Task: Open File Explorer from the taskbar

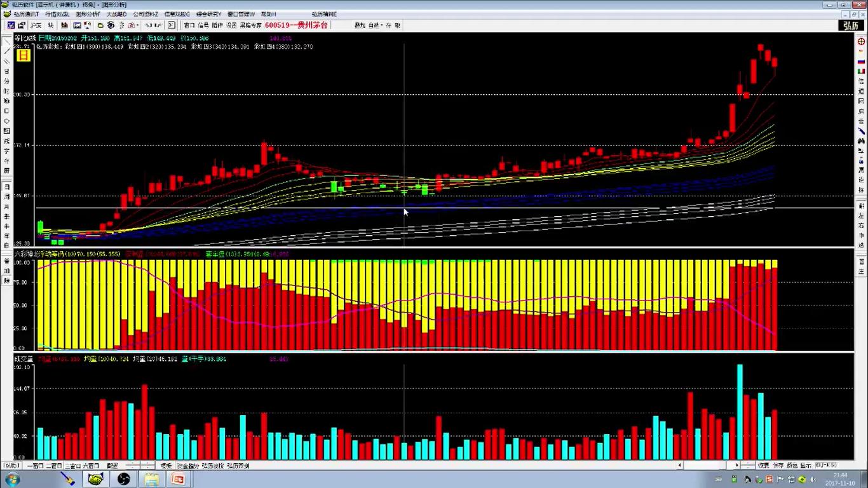Action: (x=151, y=479)
